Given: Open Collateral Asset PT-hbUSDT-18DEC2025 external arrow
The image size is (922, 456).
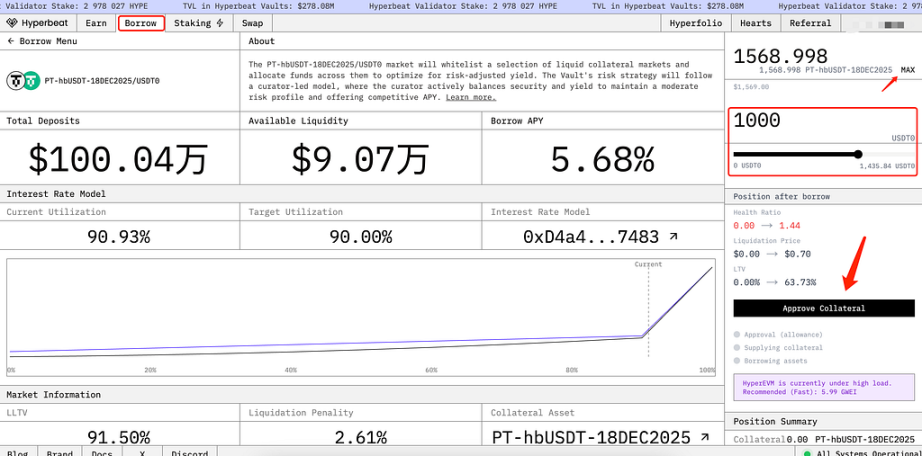Looking at the screenshot, I should point(704,437).
